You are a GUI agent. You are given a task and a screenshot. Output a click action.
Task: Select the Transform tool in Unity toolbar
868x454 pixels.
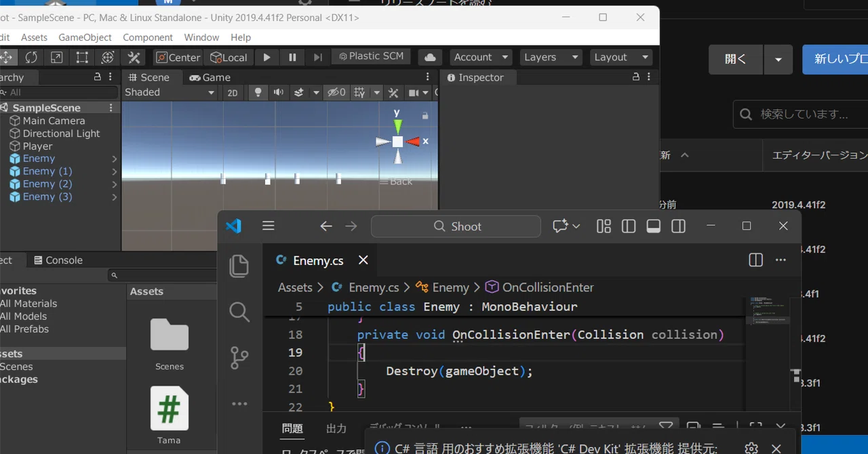point(107,58)
